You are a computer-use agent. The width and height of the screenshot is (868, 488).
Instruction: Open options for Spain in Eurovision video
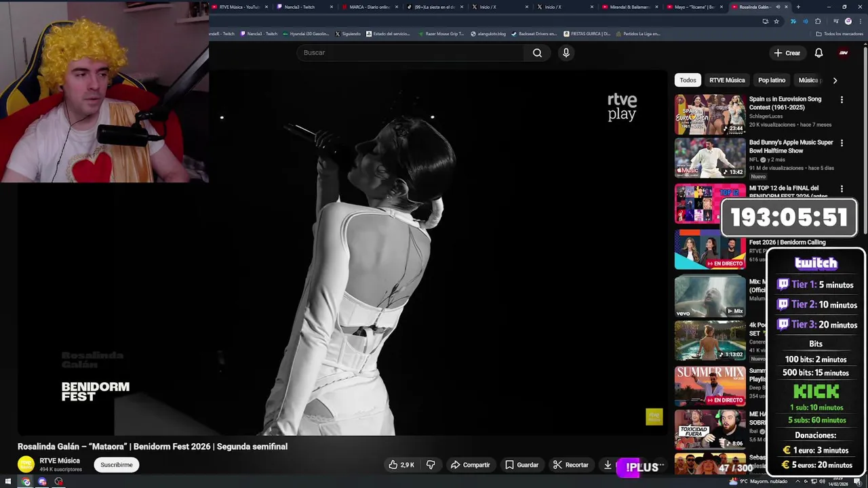[842, 100]
